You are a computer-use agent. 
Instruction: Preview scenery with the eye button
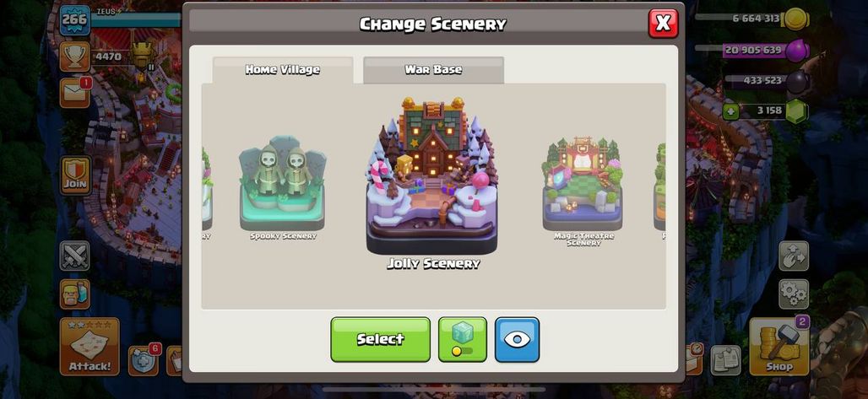click(x=517, y=340)
